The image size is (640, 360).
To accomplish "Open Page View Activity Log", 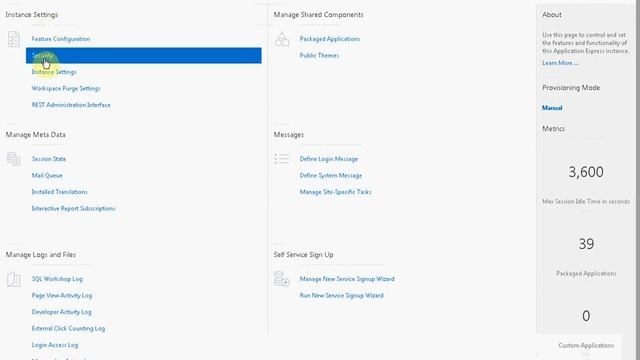I will [x=62, y=296].
